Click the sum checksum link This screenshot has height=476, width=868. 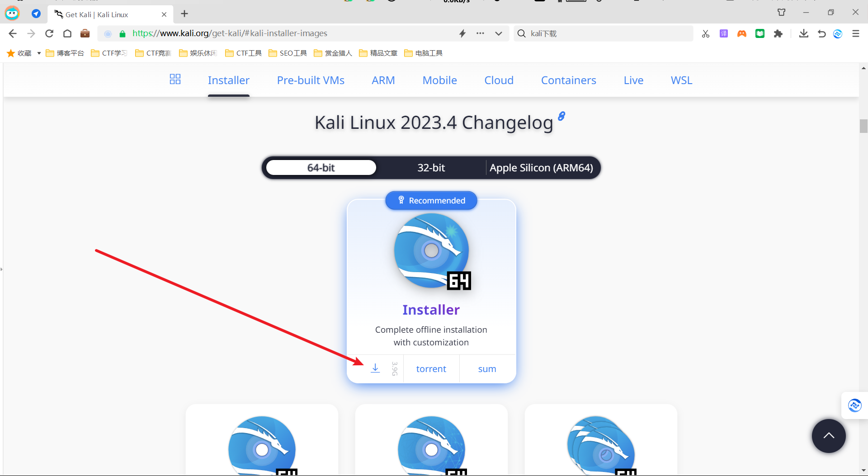click(x=487, y=369)
